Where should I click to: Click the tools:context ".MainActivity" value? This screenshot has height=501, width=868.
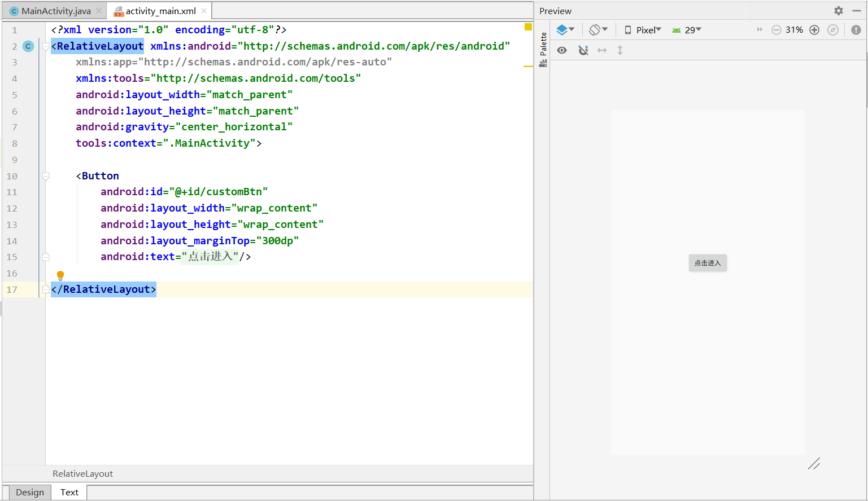pos(209,143)
